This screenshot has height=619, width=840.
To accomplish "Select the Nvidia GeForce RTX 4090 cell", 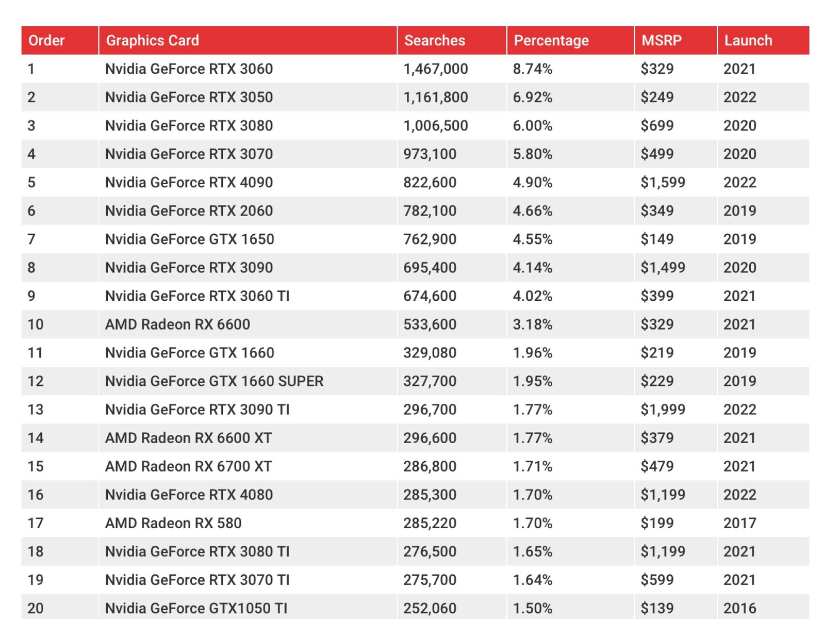I will click(x=189, y=182).
